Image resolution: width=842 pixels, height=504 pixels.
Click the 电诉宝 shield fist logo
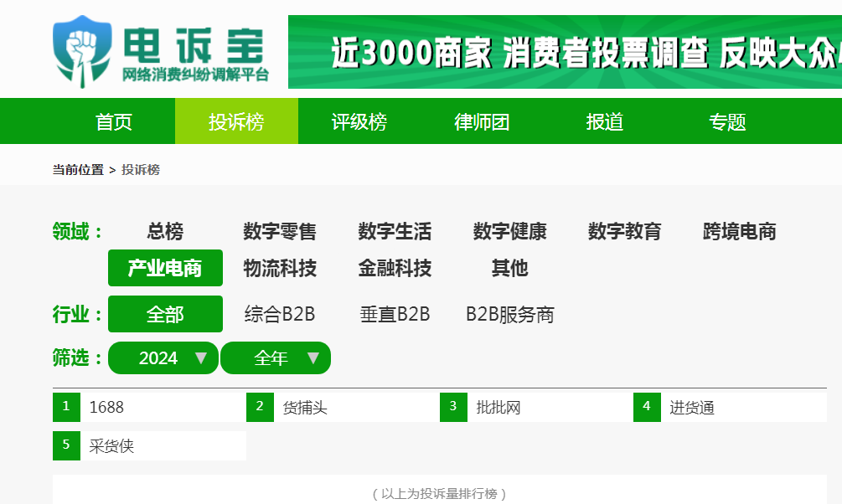pyautogui.click(x=82, y=52)
